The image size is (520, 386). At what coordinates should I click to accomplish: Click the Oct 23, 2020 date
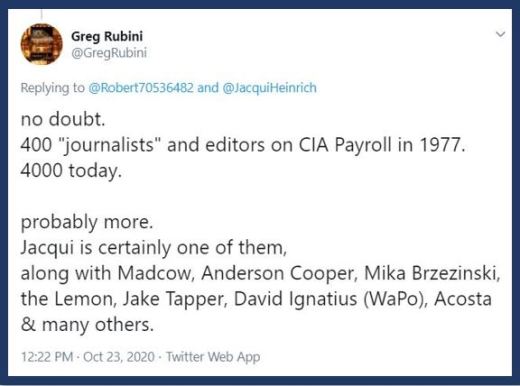tap(119, 357)
